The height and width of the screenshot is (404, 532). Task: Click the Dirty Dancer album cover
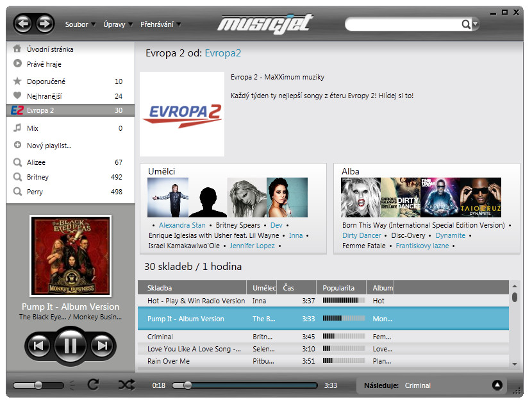coord(401,198)
